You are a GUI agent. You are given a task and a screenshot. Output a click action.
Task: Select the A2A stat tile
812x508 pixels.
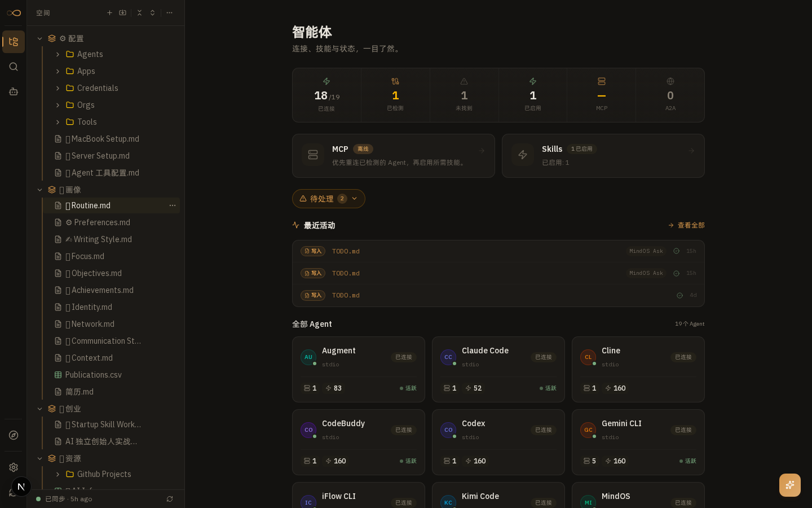(670, 95)
